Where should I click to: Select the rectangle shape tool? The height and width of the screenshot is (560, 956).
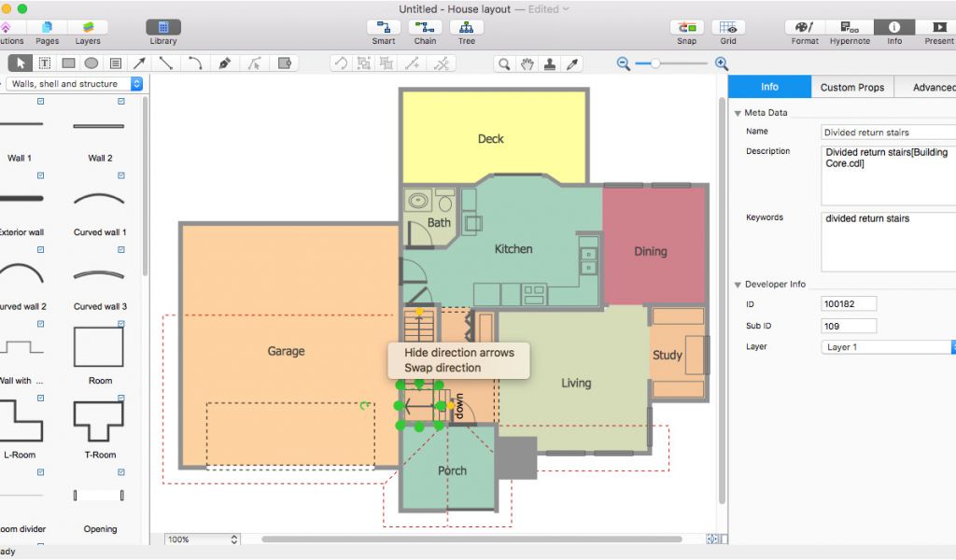point(68,63)
